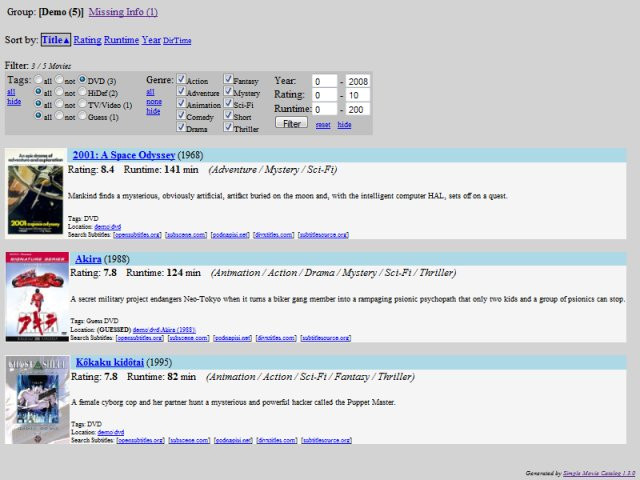Click the 2001: A Space Odyssey poster
This screenshot has width=640, height=480.
point(36,193)
